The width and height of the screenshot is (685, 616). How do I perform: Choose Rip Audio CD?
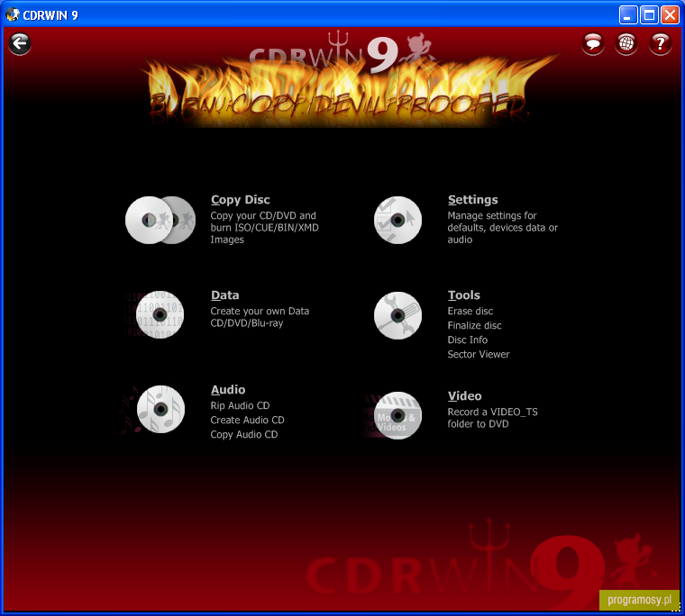point(240,405)
